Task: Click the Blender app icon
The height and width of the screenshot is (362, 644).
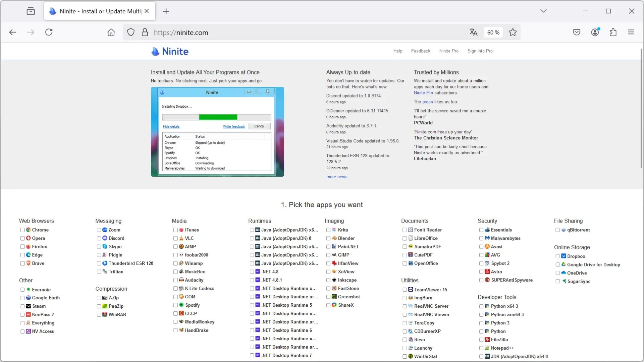Action: (334, 238)
